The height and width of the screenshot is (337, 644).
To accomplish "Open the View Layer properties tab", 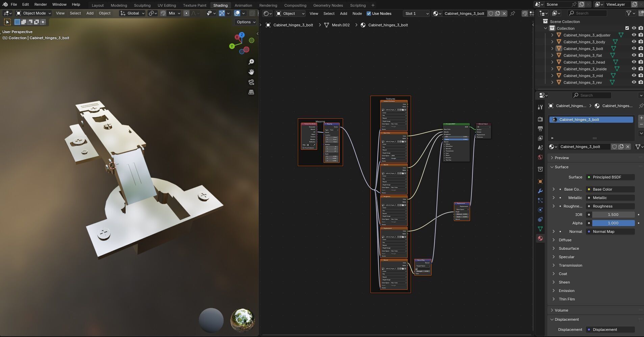I will pyautogui.click(x=540, y=138).
